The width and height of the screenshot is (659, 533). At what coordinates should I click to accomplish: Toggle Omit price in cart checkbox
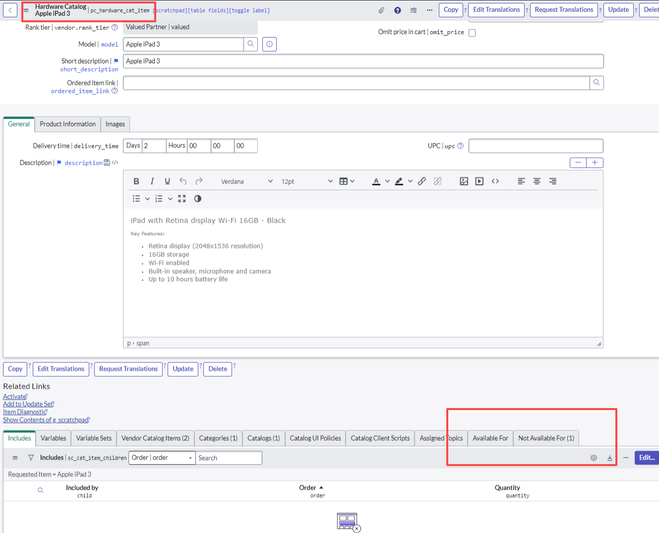point(472,33)
